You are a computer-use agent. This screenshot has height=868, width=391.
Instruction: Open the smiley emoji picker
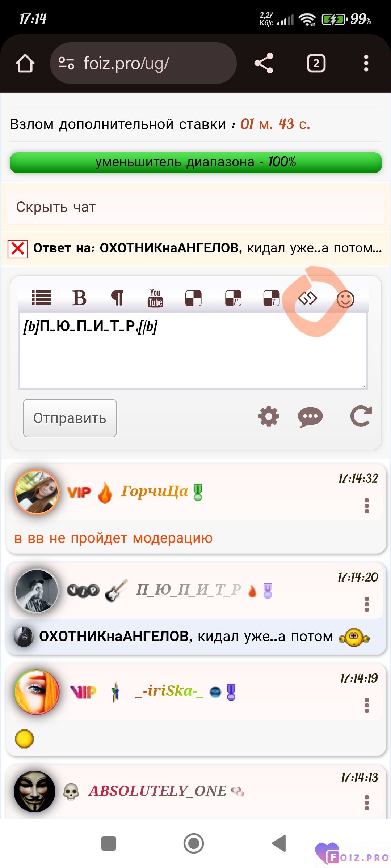345,299
